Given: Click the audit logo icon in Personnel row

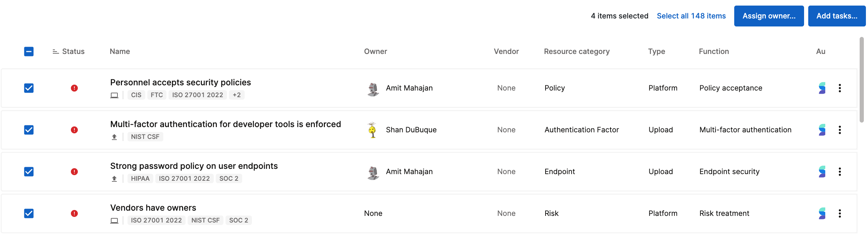Looking at the screenshot, I should point(822,88).
